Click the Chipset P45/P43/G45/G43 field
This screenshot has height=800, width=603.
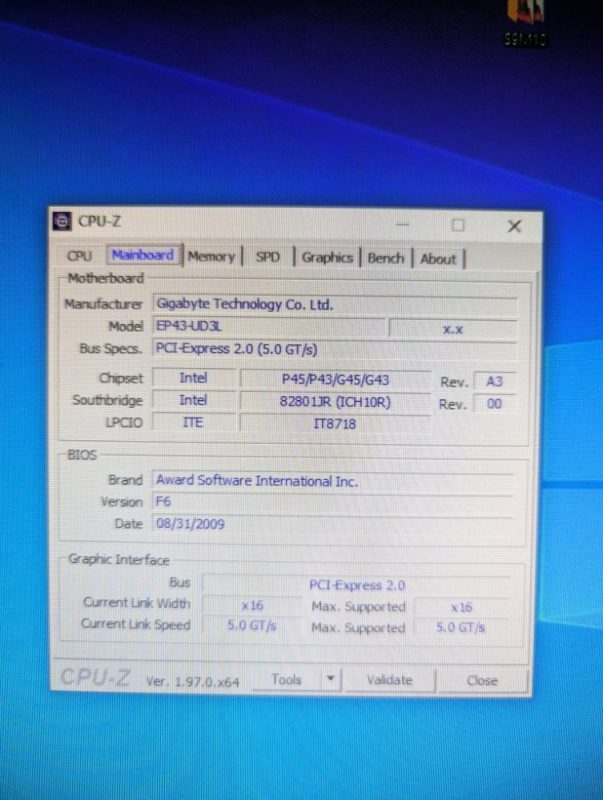click(335, 380)
